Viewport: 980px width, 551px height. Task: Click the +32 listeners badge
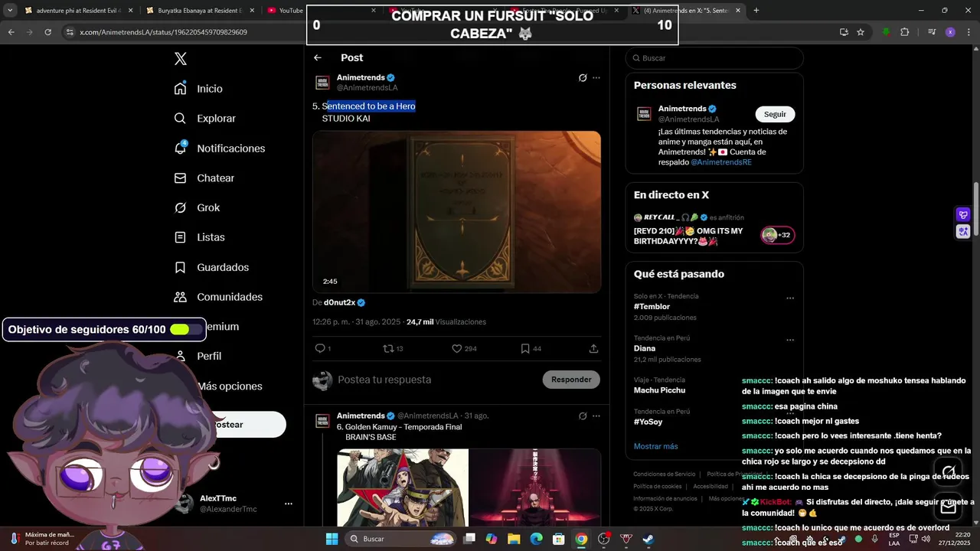[778, 235]
